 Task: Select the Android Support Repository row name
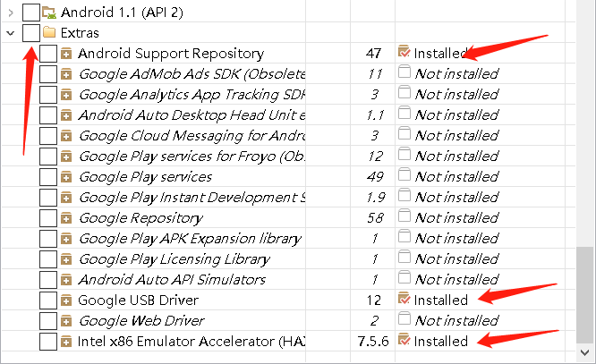[171, 54]
